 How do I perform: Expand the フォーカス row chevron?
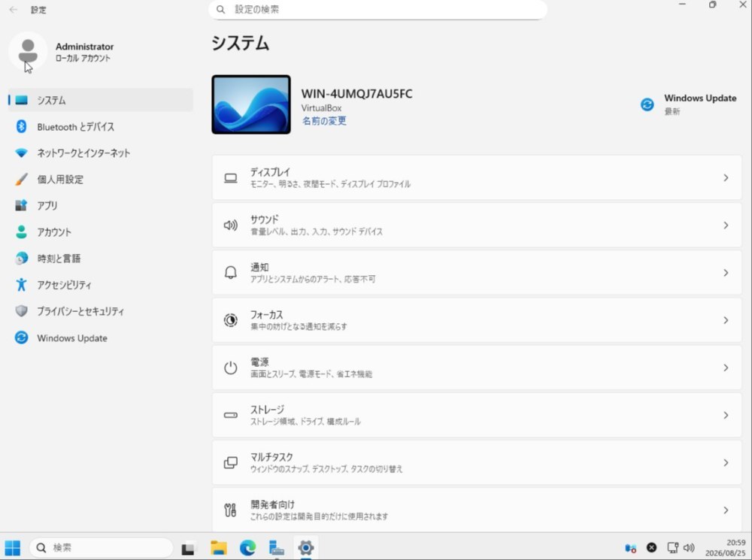click(x=726, y=320)
